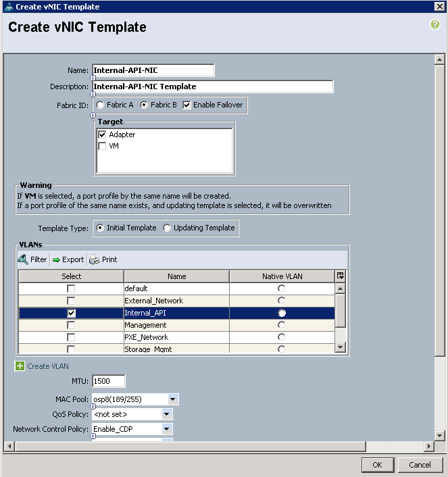The width and height of the screenshot is (448, 477).
Task: Select the Management VLAN name cell
Action: tap(176, 325)
